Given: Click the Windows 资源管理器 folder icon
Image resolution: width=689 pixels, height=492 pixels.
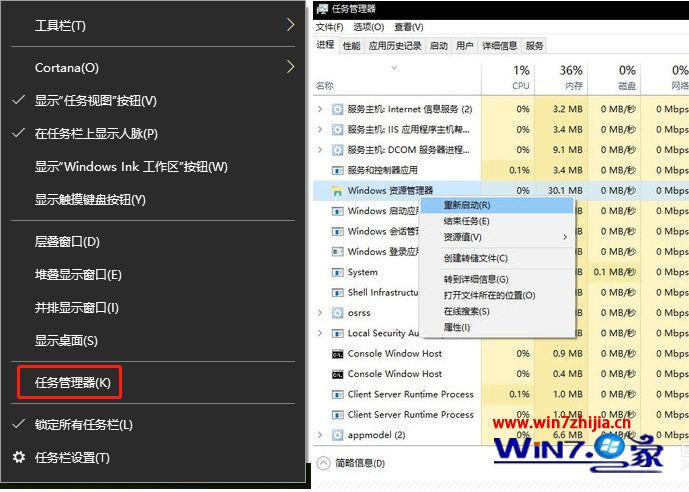Looking at the screenshot, I should click(x=337, y=191).
